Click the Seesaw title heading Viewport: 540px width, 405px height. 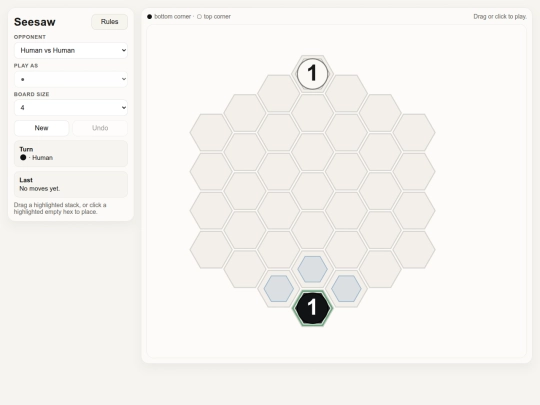coord(35,22)
